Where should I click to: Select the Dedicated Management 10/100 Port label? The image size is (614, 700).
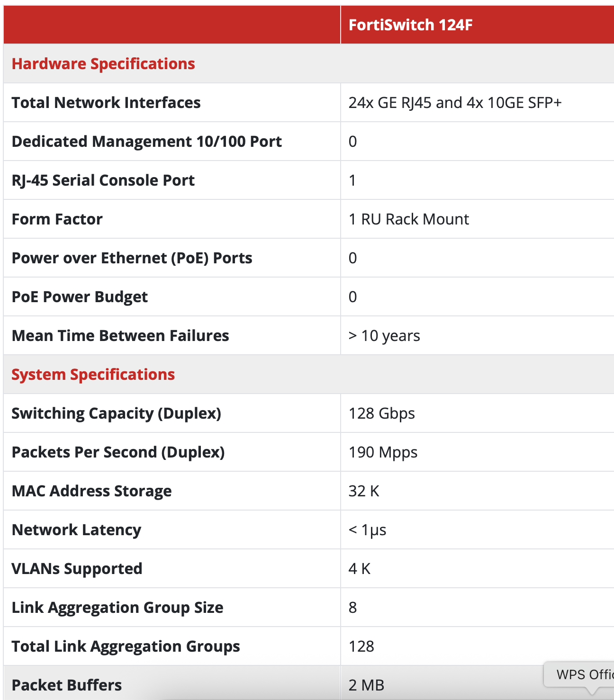tap(146, 141)
